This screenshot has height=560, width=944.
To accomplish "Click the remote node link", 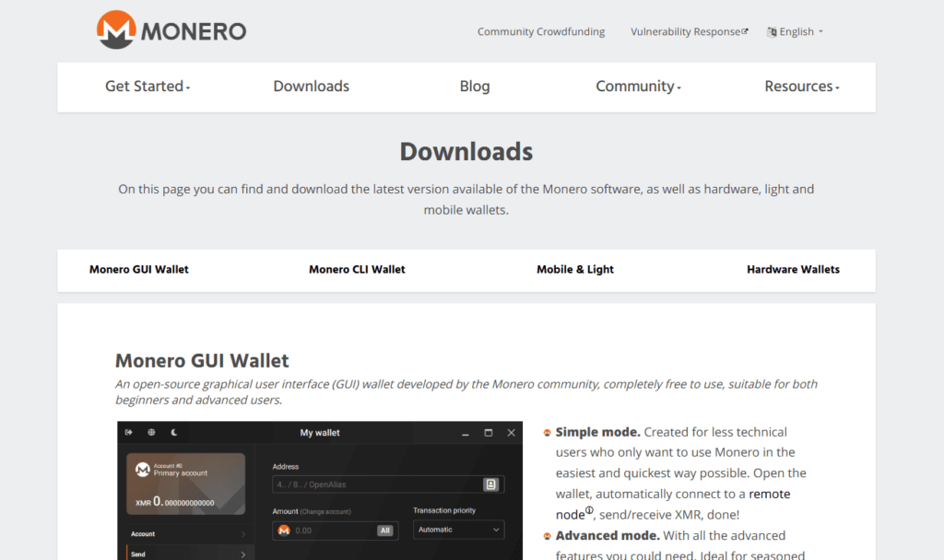I will (x=768, y=494).
